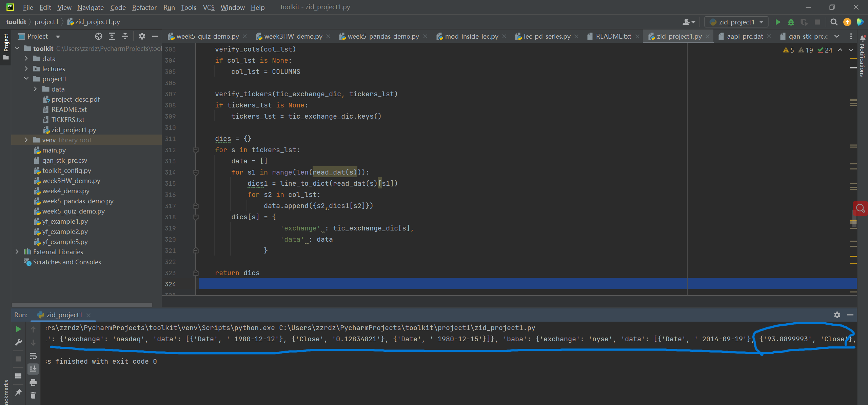Image resolution: width=868 pixels, height=405 pixels.
Task: Open the IDE update arrow icon
Action: click(x=847, y=22)
